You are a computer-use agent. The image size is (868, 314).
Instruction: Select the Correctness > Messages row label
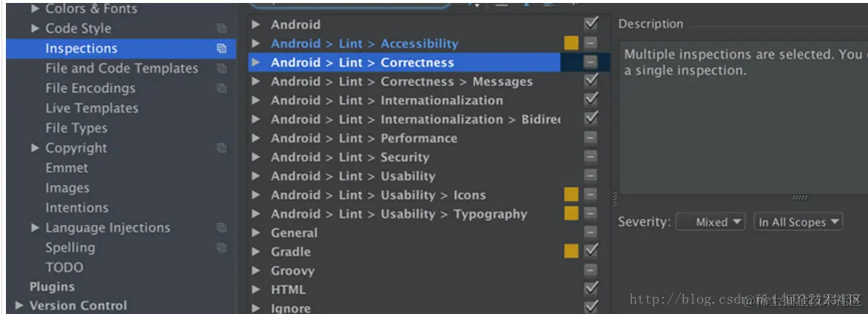click(x=402, y=82)
